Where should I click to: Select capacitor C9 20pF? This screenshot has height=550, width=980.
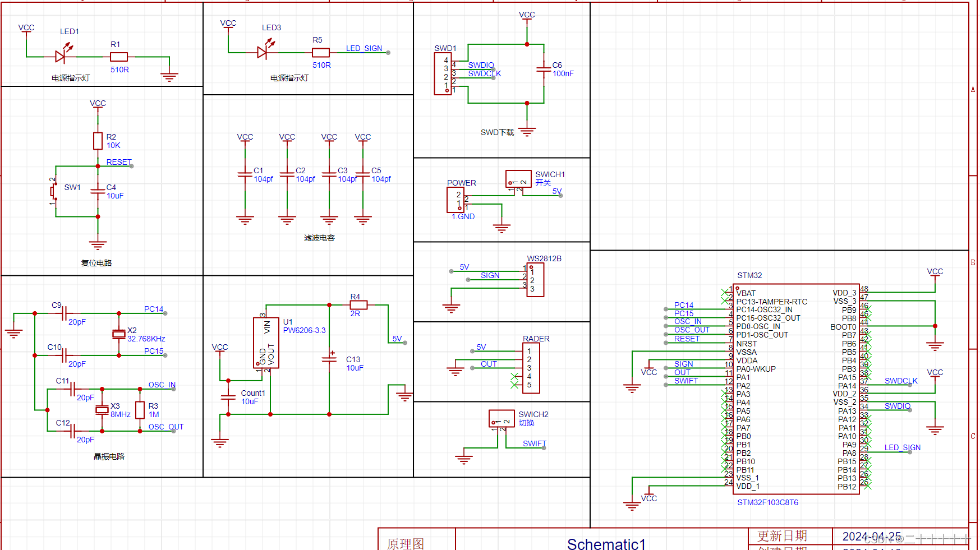(63, 313)
